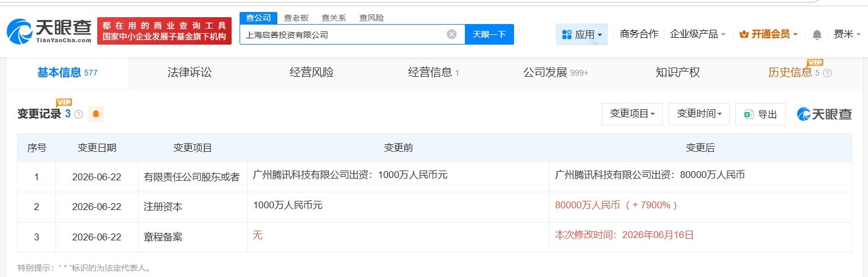Viewport: 868px width, 277px height.
Task: Select the 有限责任公司股东或者 change item cell
Action: pyautogui.click(x=193, y=177)
